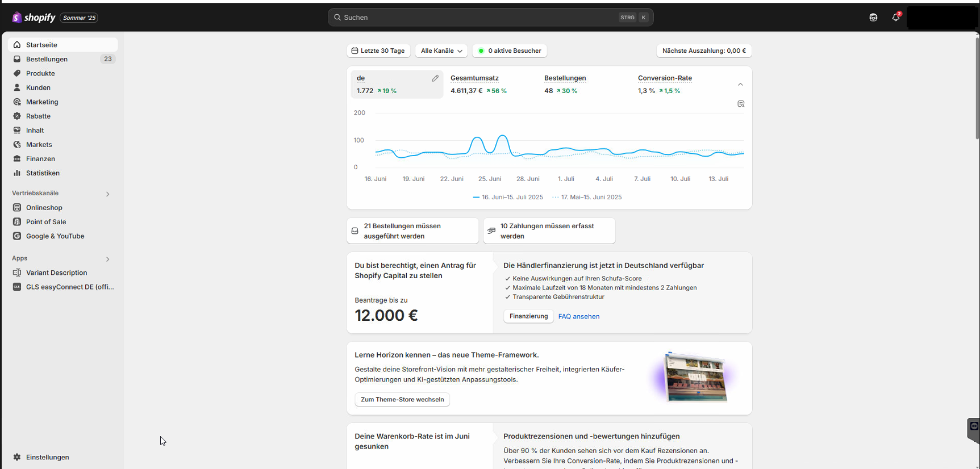Focus the Suchen search field

pyautogui.click(x=477, y=18)
